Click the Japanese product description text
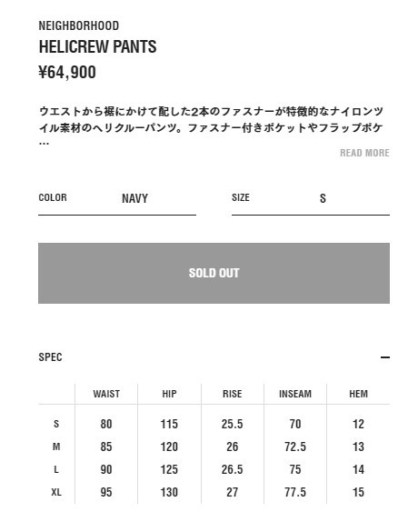Image resolution: width=408 pixels, height=532 pixels. [211, 124]
